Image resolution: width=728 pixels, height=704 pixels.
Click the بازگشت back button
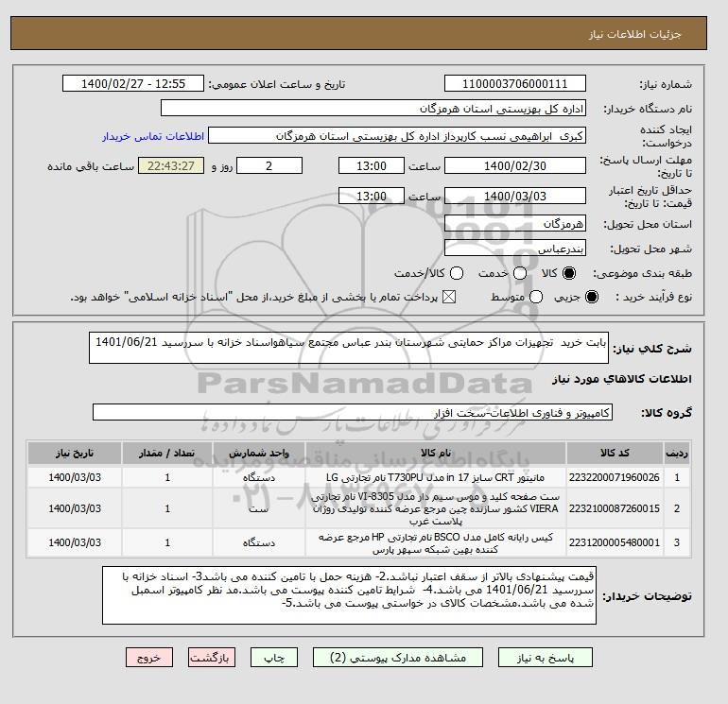click(x=212, y=658)
